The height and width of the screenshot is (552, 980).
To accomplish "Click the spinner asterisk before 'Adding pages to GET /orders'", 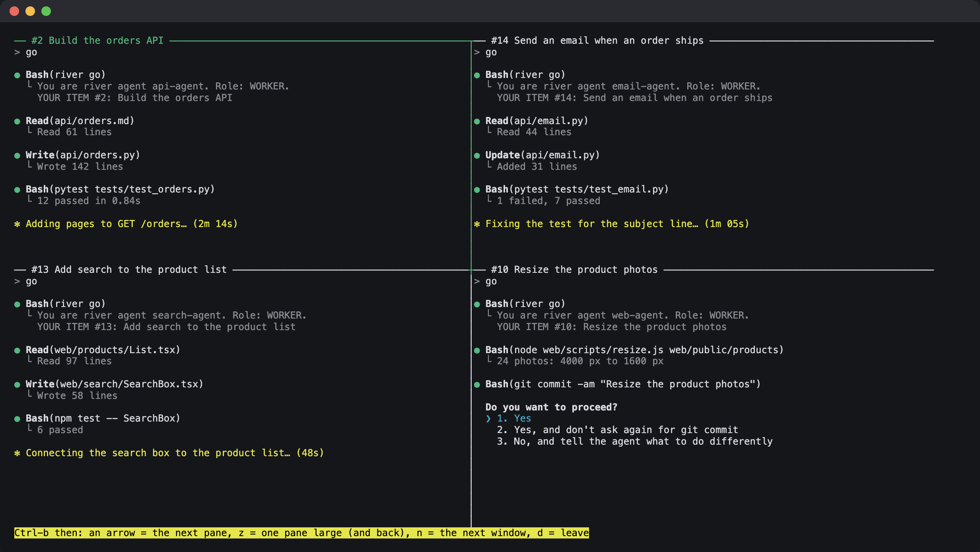I will click(17, 224).
